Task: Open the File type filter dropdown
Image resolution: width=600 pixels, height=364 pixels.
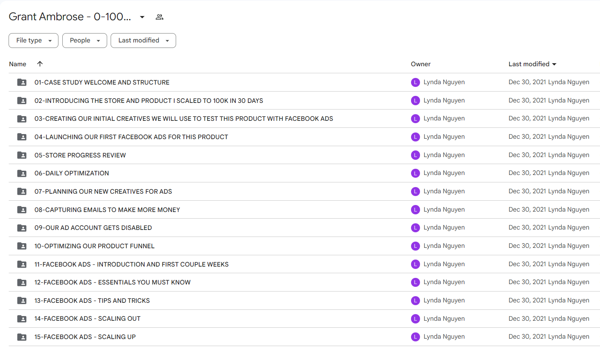Action: 34,41
